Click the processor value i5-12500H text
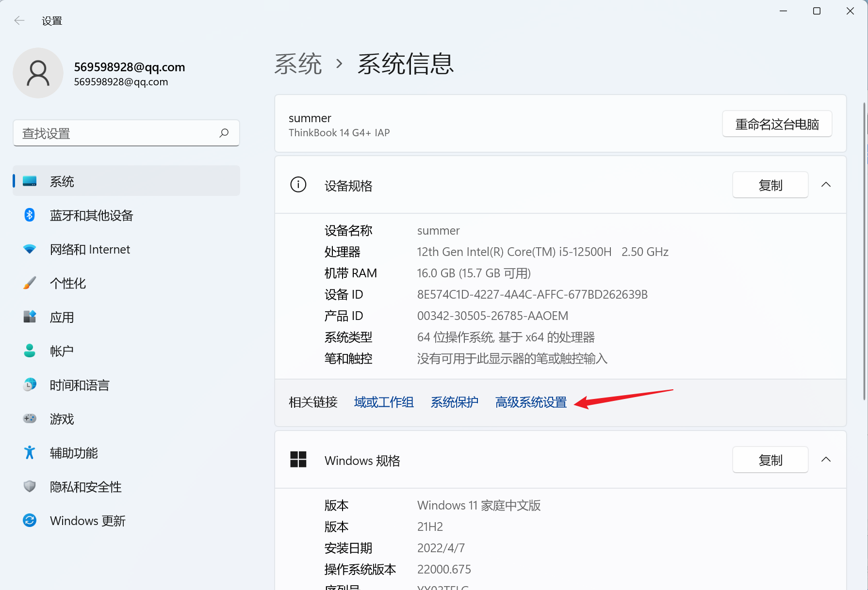This screenshot has height=590, width=868. tap(542, 252)
